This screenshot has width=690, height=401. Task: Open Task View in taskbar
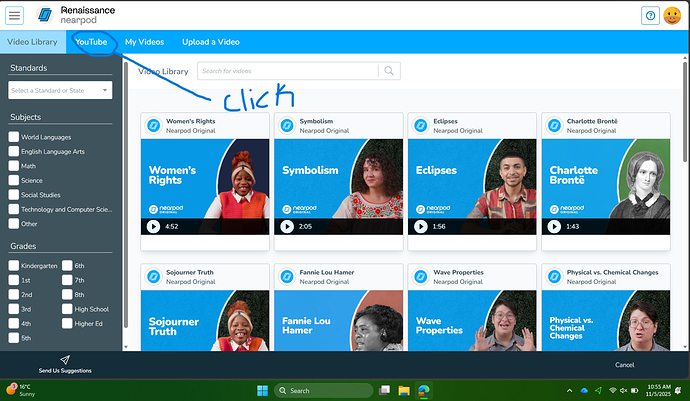(x=385, y=390)
